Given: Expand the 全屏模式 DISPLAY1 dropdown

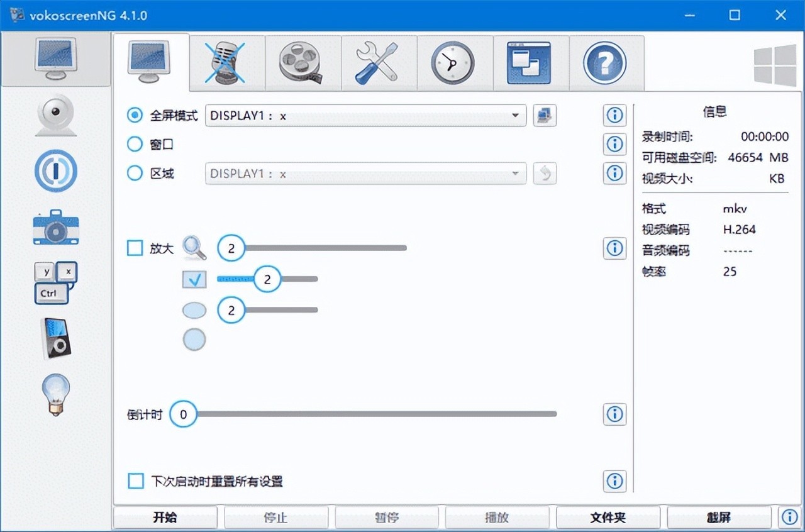Looking at the screenshot, I should (x=365, y=115).
